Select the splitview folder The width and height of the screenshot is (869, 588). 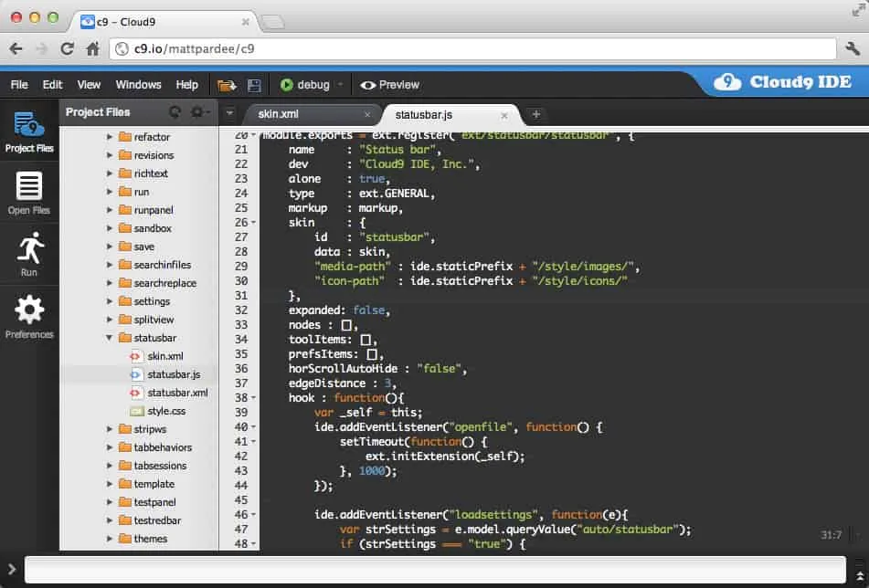pos(146,320)
